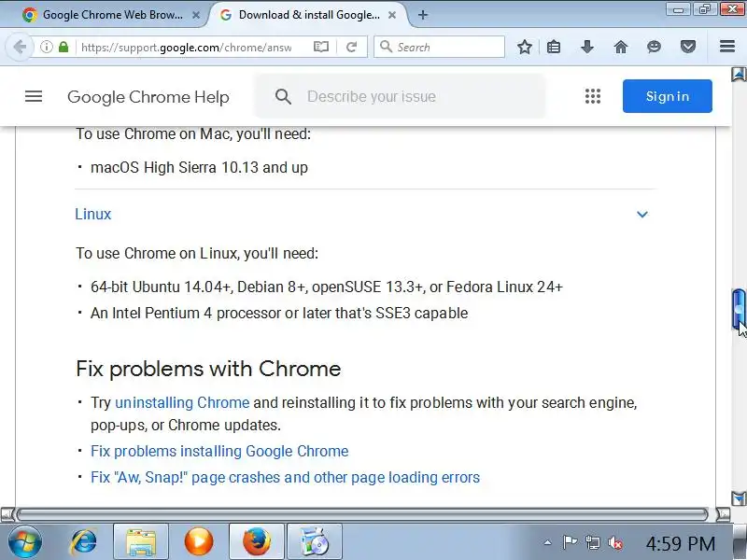Go to the Firefox home page
The width and height of the screenshot is (747, 560).
620,47
